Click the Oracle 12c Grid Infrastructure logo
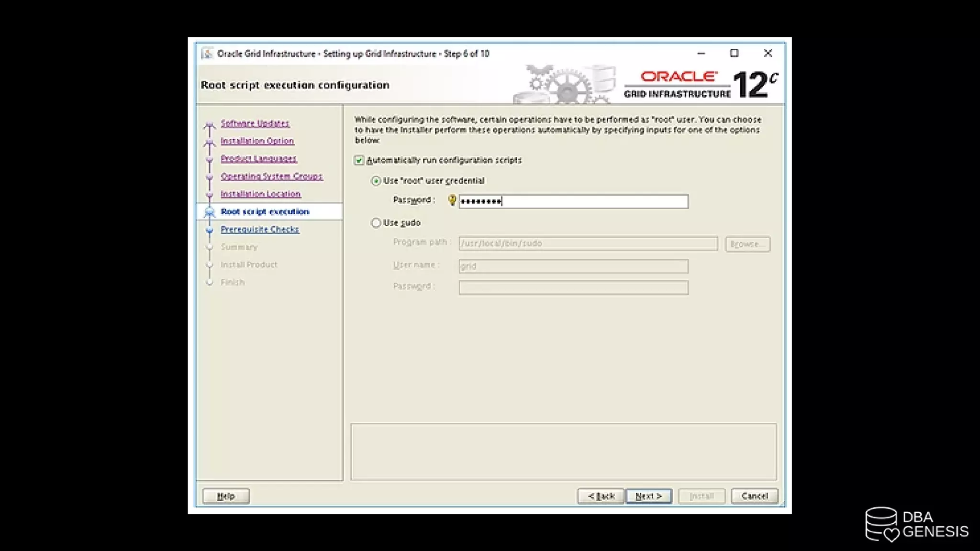Viewport: 980px width, 551px height. pos(702,85)
